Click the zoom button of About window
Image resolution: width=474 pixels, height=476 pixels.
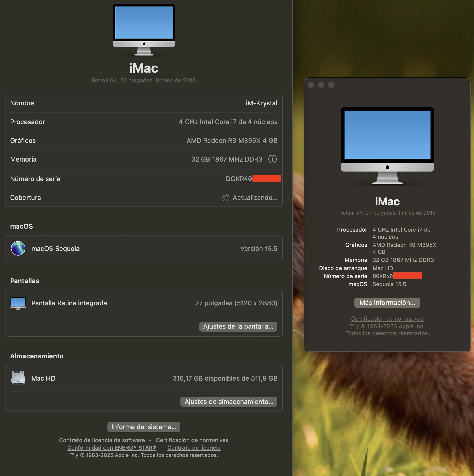[x=331, y=85]
